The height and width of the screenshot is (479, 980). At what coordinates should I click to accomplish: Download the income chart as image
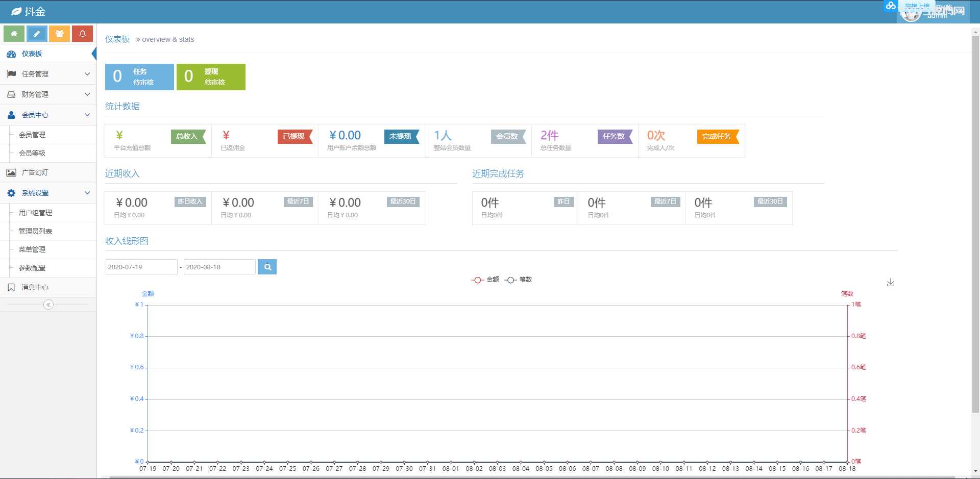tap(890, 283)
